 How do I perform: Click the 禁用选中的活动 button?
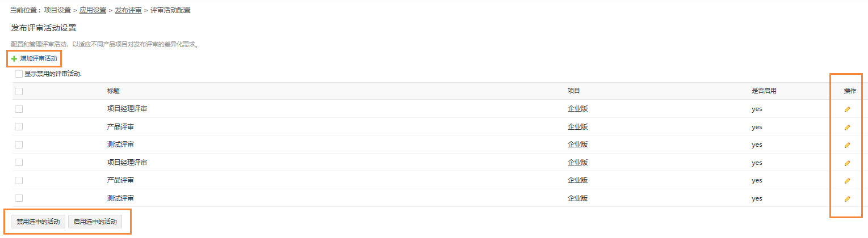point(38,222)
